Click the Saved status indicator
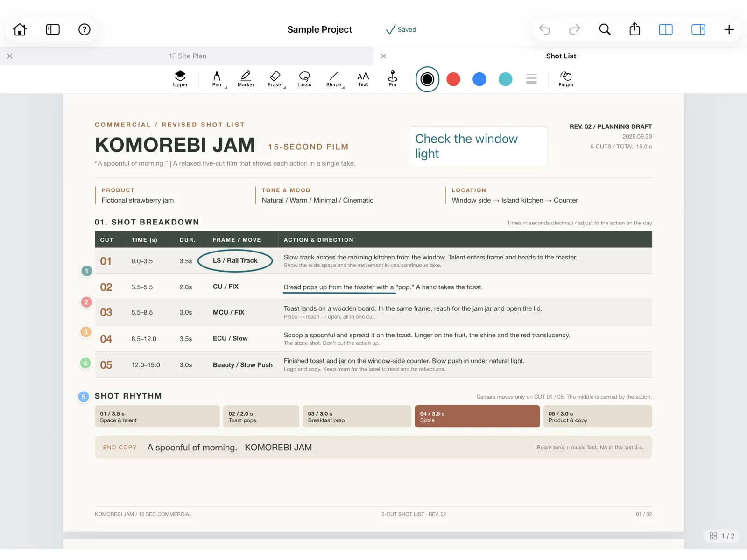The height and width of the screenshot is (560, 747). pyautogui.click(x=401, y=29)
